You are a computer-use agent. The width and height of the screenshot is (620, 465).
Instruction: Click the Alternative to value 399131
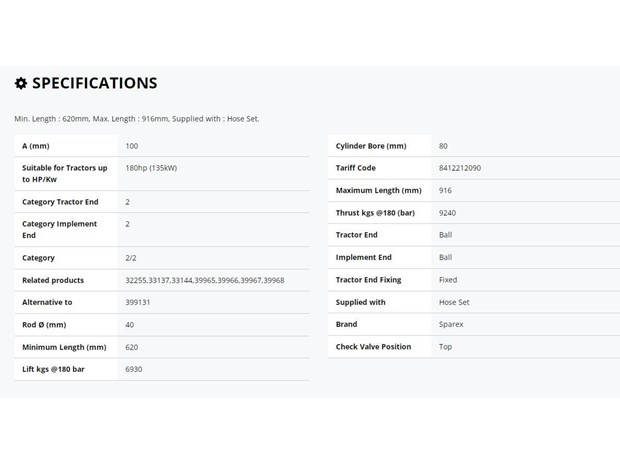click(138, 302)
